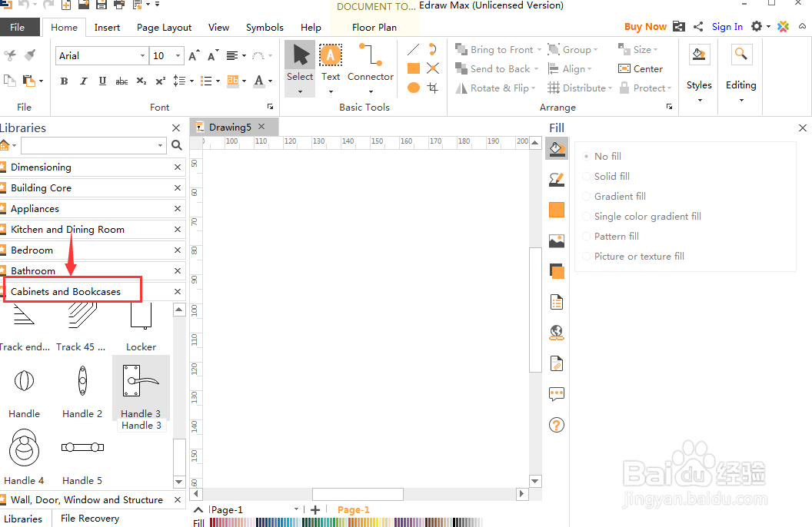Switch to the Symbols tab

(265, 28)
